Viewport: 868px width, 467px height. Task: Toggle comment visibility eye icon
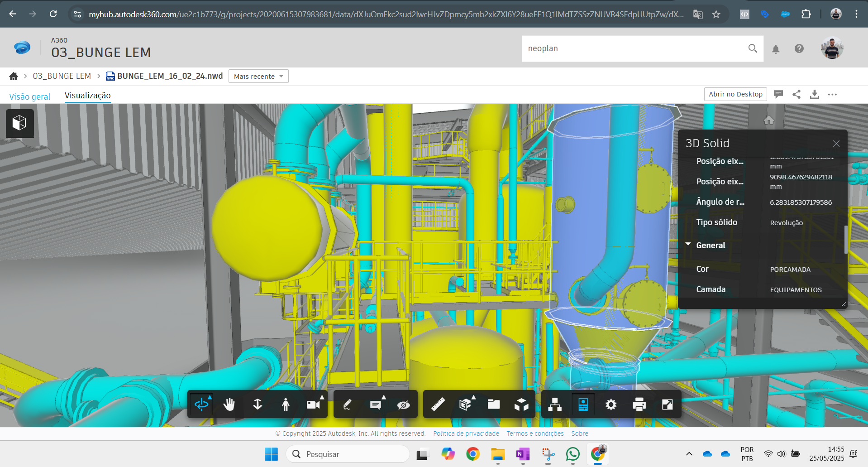pyautogui.click(x=403, y=404)
